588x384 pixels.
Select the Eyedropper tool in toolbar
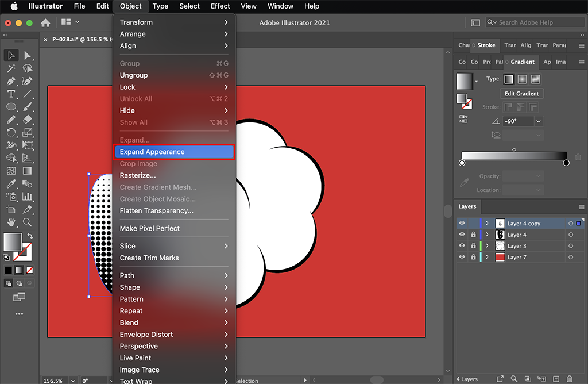click(11, 183)
